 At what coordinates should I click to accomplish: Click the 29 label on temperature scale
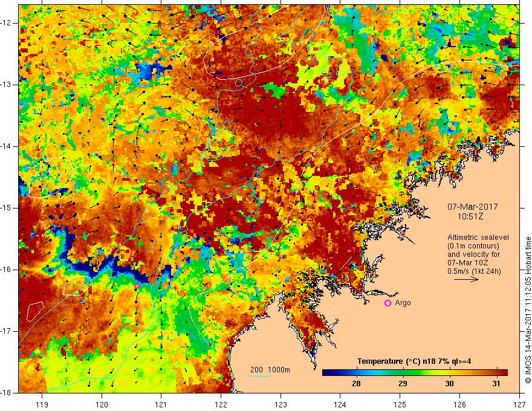point(403,384)
